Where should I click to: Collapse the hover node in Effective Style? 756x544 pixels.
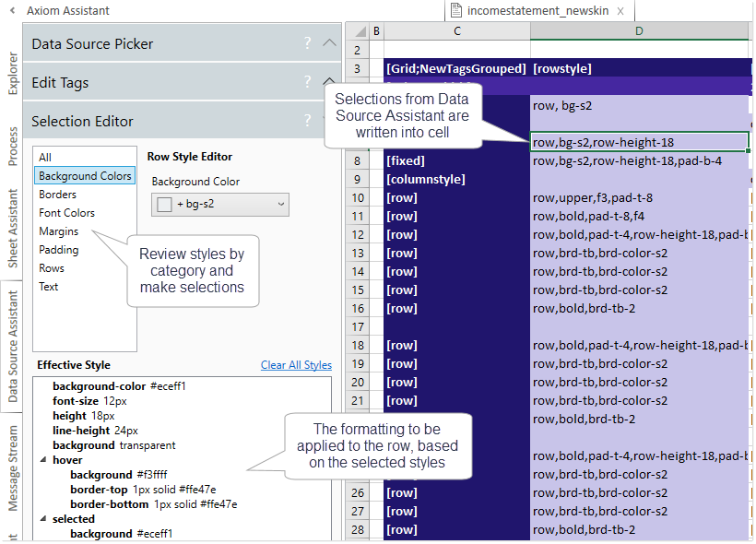point(43,460)
